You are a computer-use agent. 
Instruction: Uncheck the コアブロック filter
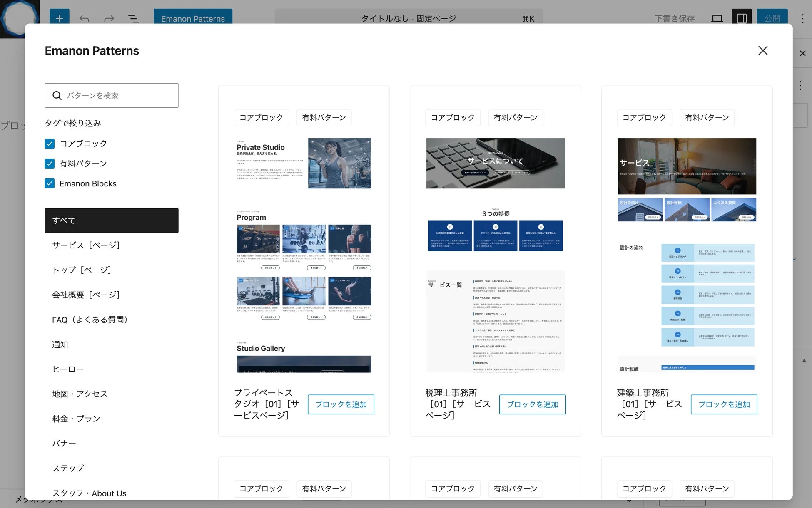pyautogui.click(x=50, y=144)
